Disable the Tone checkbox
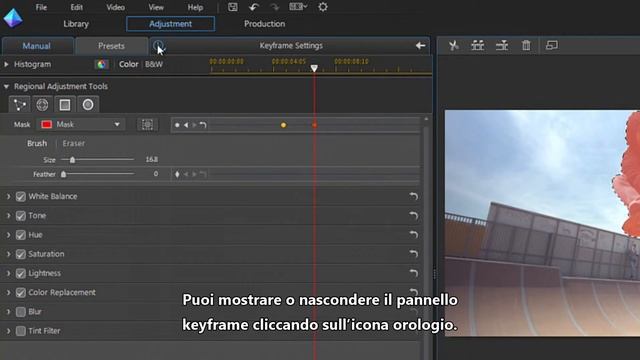The image size is (640, 360). point(20,216)
